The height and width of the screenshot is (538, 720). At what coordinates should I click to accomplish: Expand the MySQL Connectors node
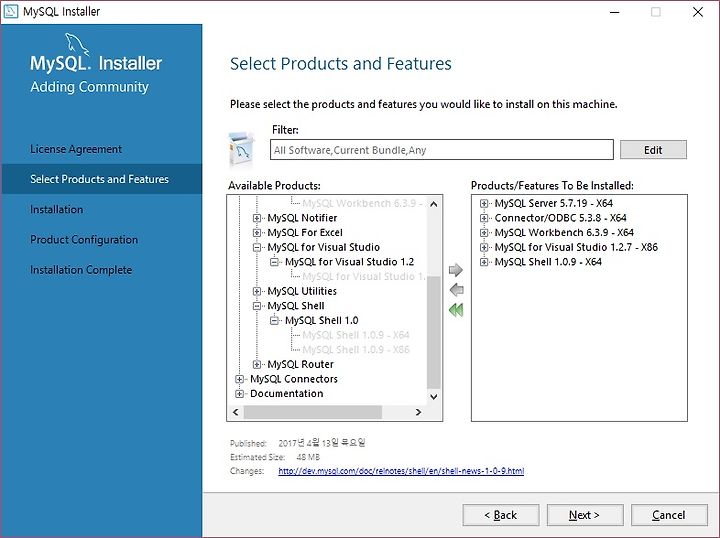click(239, 379)
